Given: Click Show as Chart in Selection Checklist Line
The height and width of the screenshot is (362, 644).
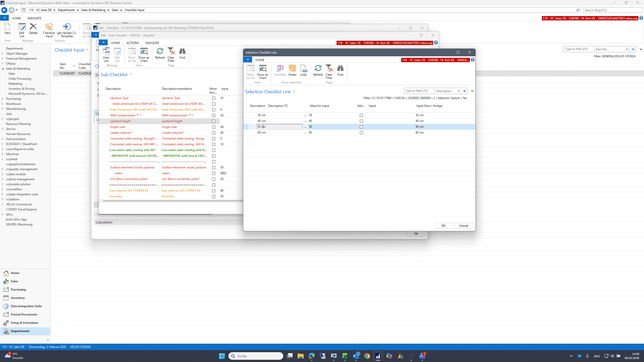Looking at the screenshot, I should 262,72.
